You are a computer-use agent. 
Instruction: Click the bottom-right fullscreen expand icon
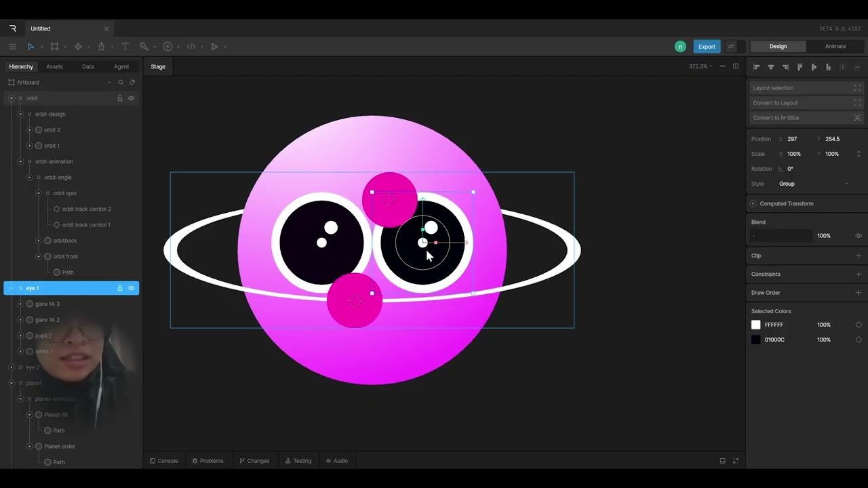point(736,461)
